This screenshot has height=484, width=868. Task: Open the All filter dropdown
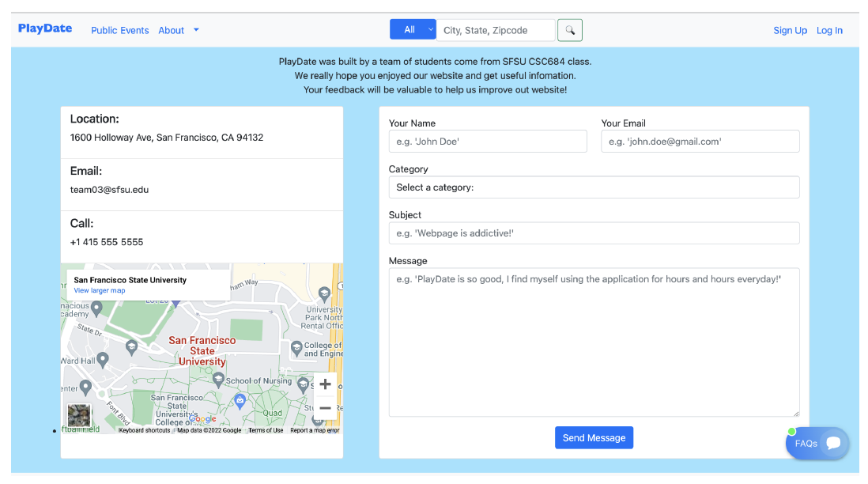click(x=413, y=30)
